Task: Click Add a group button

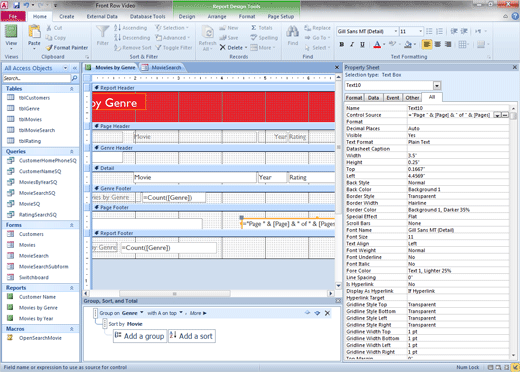Action: coord(140,336)
